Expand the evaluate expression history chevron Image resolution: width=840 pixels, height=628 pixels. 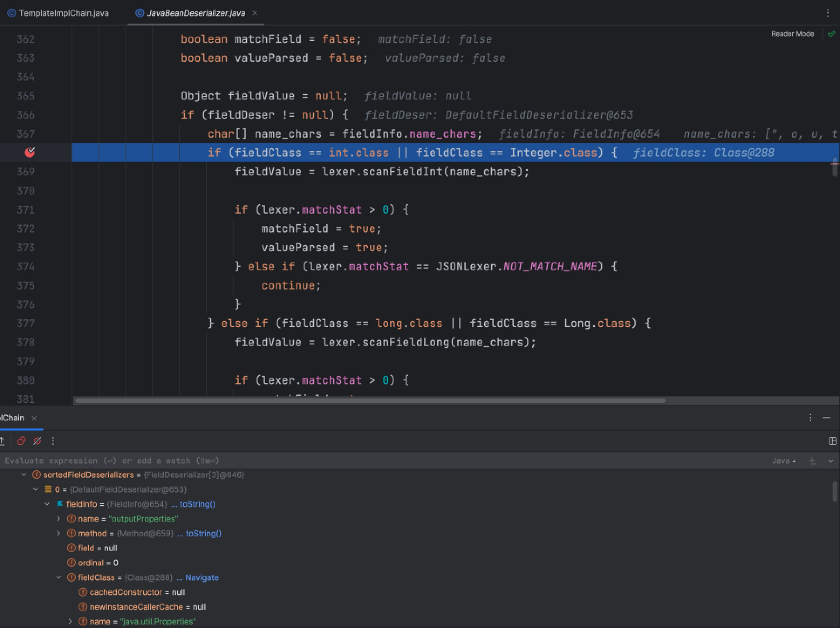coord(831,461)
